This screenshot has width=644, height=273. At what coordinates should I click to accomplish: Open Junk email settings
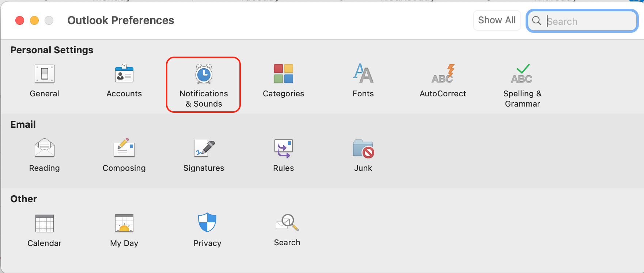tap(363, 155)
